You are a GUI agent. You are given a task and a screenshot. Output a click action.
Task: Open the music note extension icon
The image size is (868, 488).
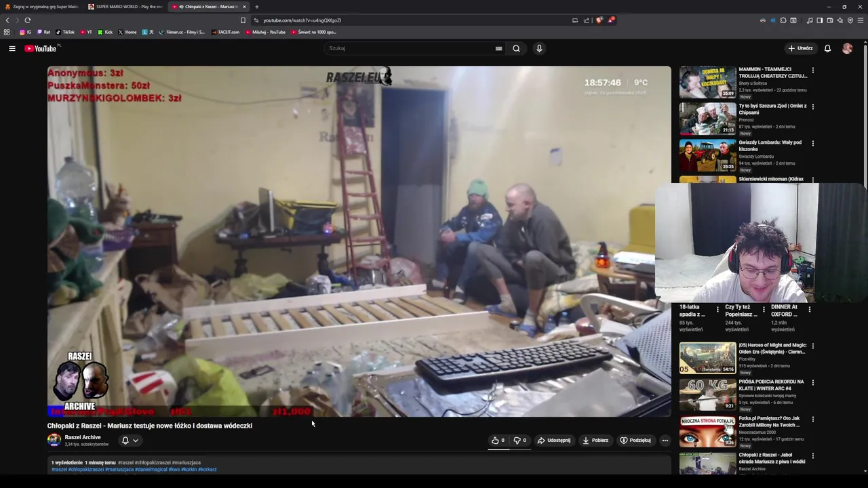pos(810,20)
